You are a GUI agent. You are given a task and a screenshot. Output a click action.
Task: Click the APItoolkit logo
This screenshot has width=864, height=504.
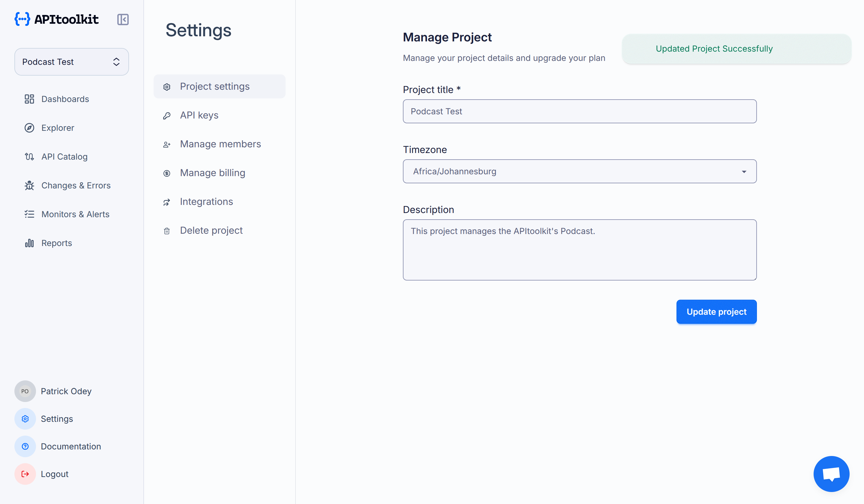point(56,19)
